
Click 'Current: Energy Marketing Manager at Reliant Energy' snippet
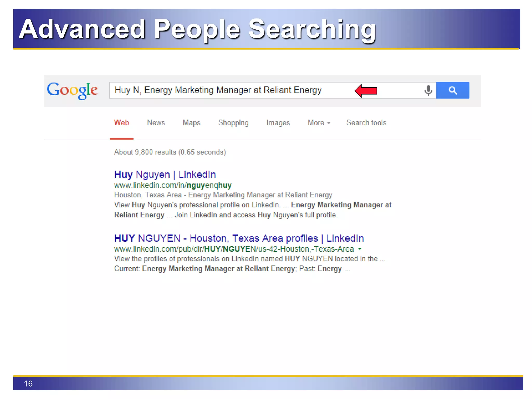[x=205, y=268]
